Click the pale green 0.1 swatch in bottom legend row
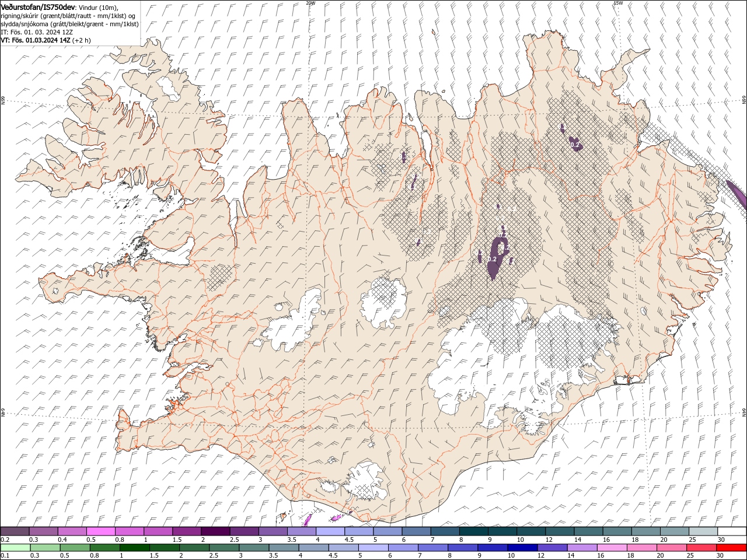 coord(15,548)
